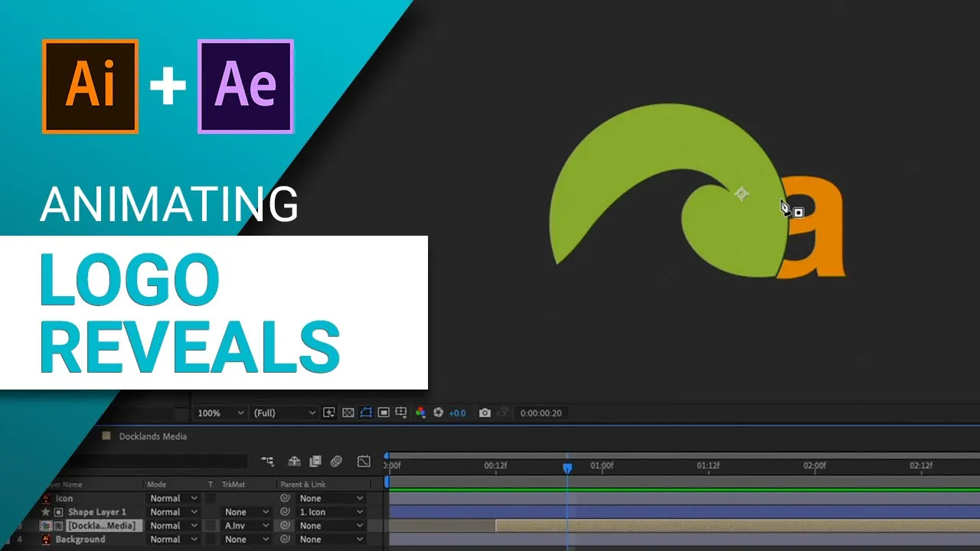
Task: Open the parent dropdown for Icon layer
Action: point(331,498)
